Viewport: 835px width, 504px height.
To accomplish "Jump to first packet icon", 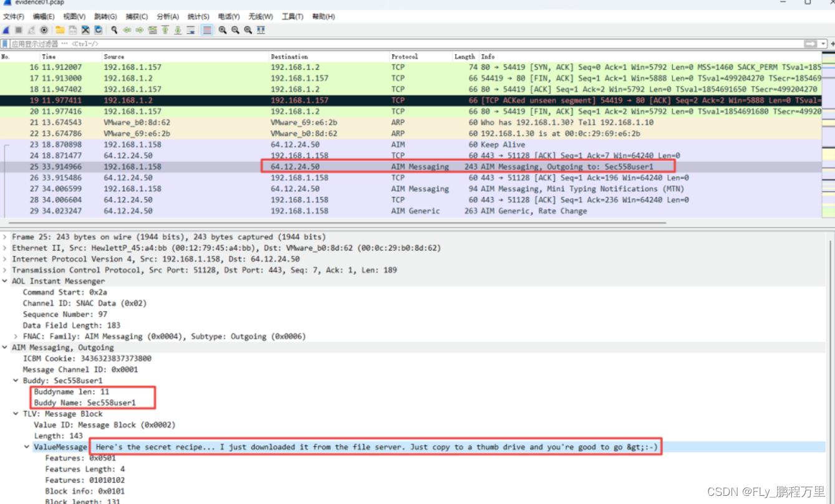I will [165, 30].
